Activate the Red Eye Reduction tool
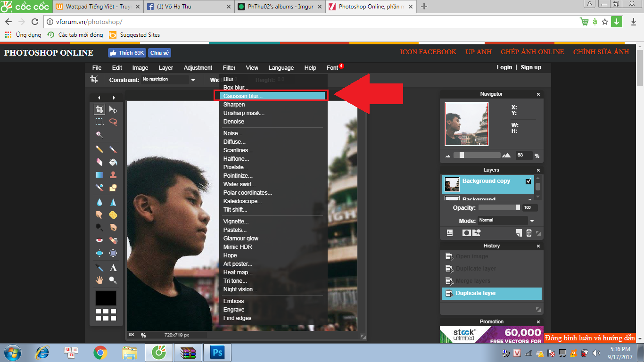The width and height of the screenshot is (644, 362). (x=99, y=240)
